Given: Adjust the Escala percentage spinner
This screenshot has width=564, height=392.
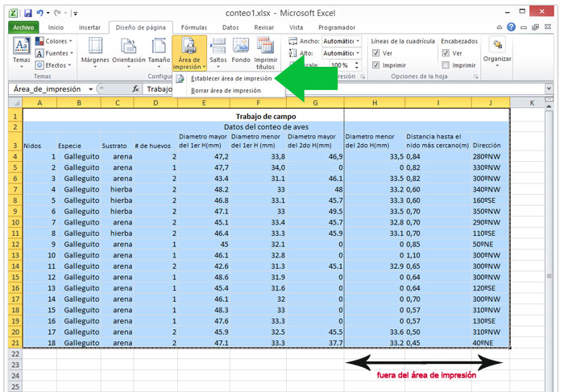Looking at the screenshot, I should [356, 65].
